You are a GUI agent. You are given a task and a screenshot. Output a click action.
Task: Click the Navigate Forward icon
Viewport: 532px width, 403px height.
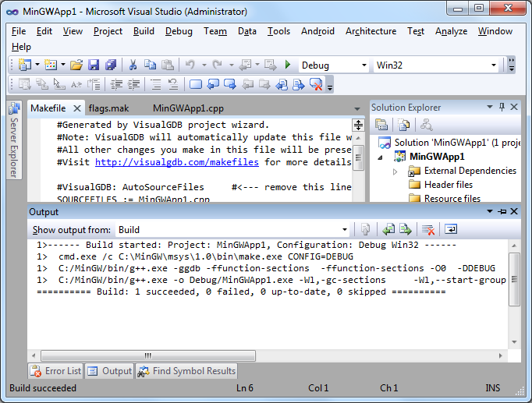click(x=271, y=65)
